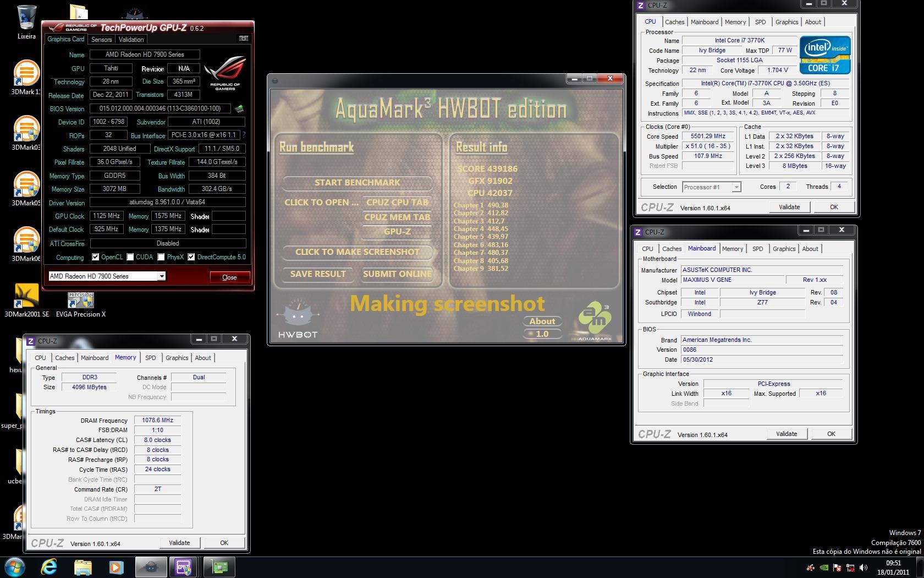Click the Core Speed 5501.29 MHz value
This screenshot has height=578, width=924.
coord(708,137)
